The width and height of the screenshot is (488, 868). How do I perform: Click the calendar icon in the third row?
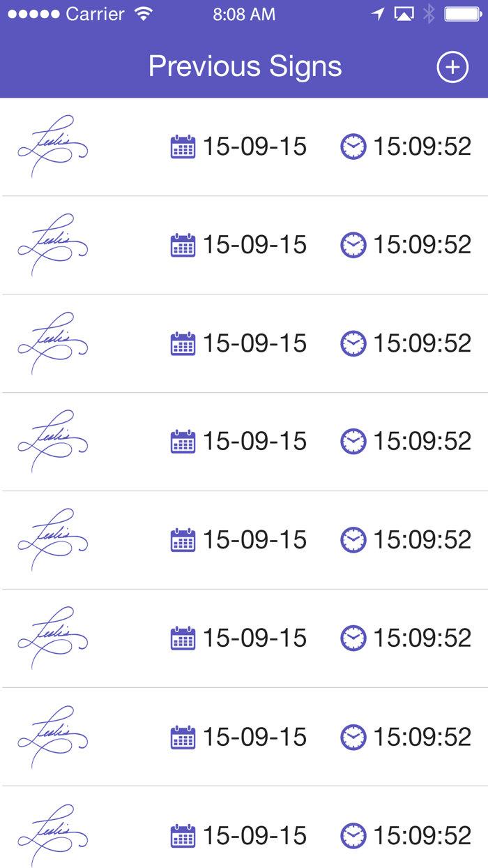click(x=182, y=343)
